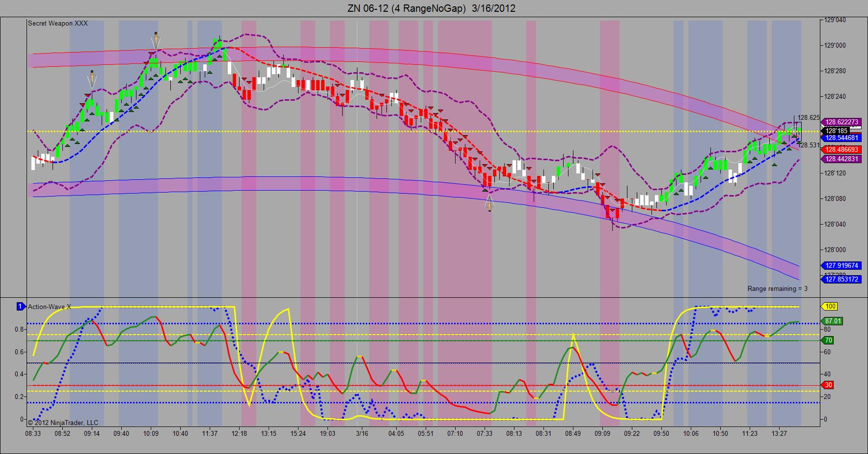Click the 0.8 label on left oscillator scale
The width and height of the screenshot is (868, 454).
(x=20, y=329)
